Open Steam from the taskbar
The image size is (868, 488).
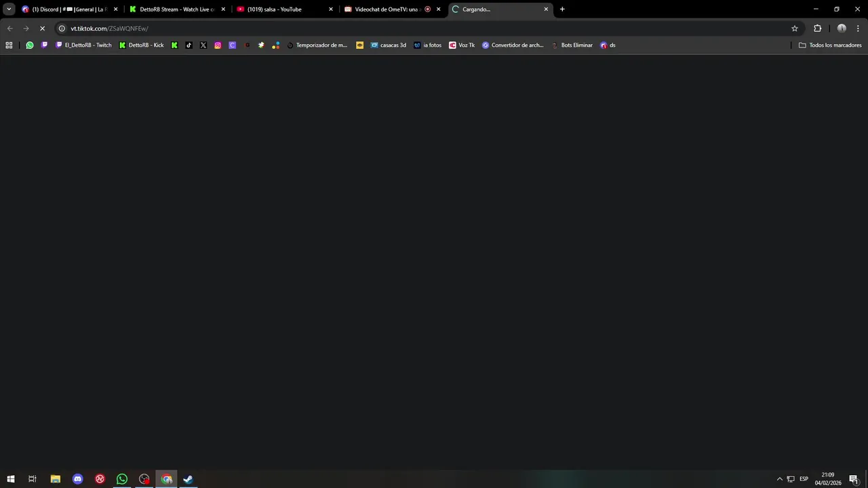click(x=189, y=479)
